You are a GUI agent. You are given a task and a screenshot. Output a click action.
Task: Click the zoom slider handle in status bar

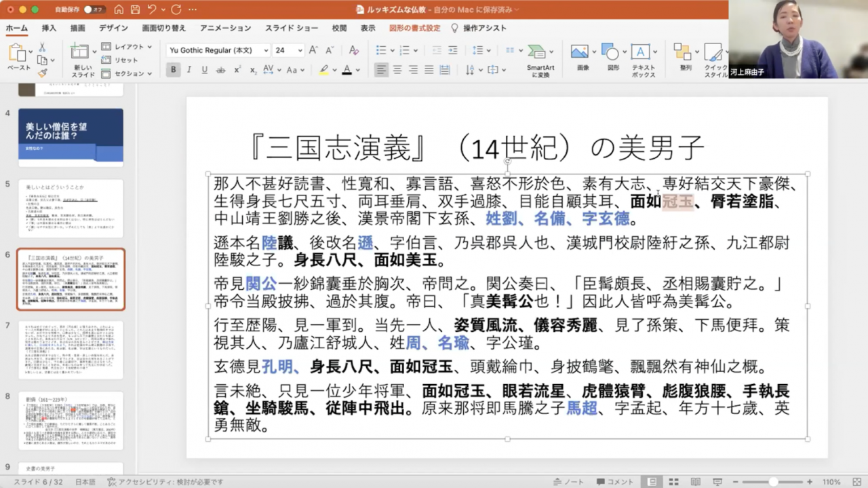click(772, 482)
